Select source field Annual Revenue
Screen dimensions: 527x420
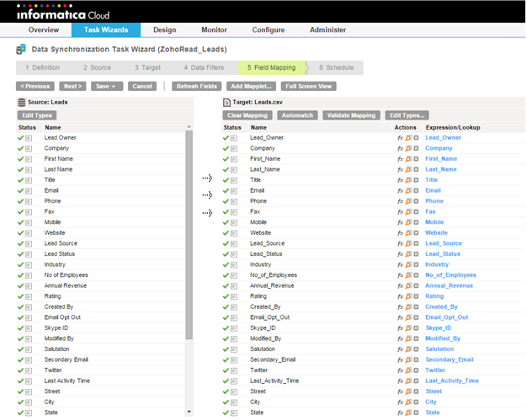[66, 285]
